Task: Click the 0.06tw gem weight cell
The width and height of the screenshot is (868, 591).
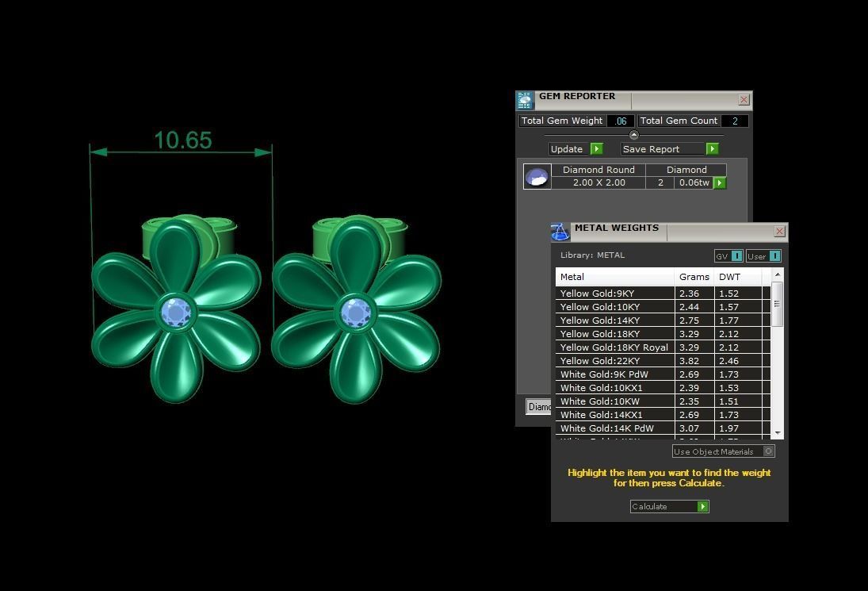Action: [694, 182]
